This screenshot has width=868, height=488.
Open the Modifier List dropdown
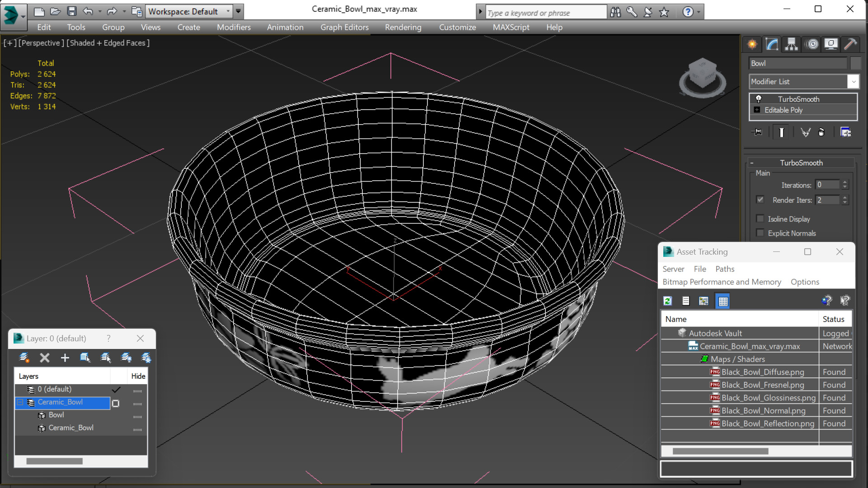coord(853,82)
